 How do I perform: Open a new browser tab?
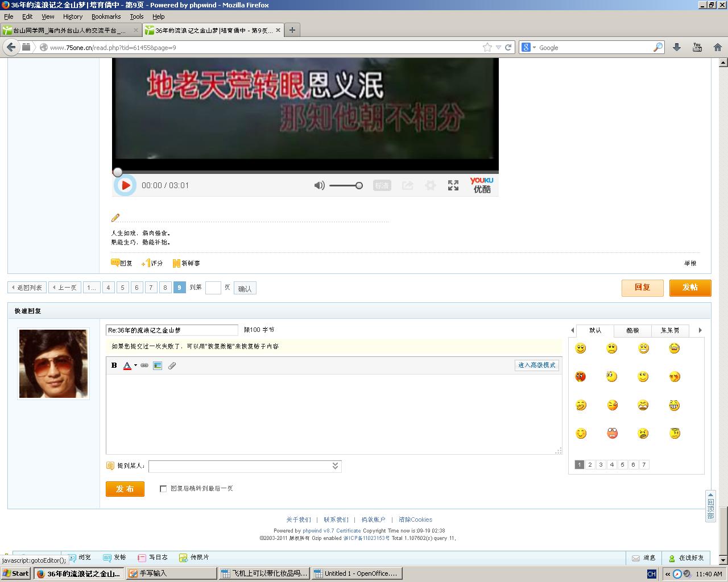point(292,30)
